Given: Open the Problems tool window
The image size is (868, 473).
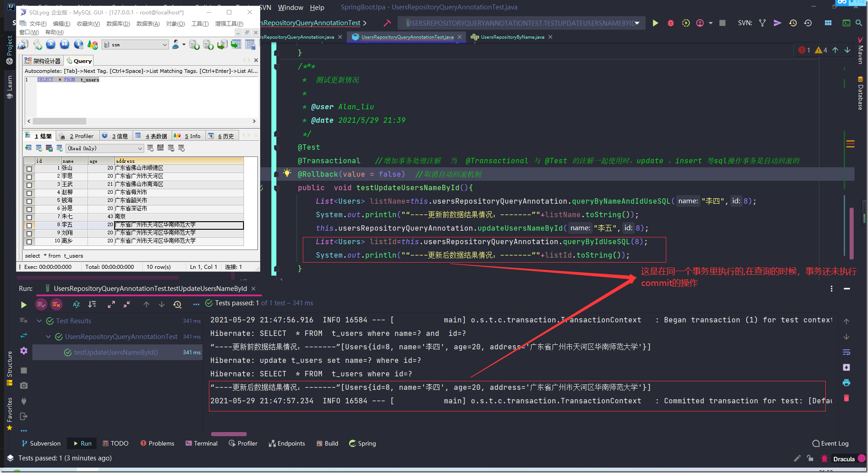Looking at the screenshot, I should [157, 443].
